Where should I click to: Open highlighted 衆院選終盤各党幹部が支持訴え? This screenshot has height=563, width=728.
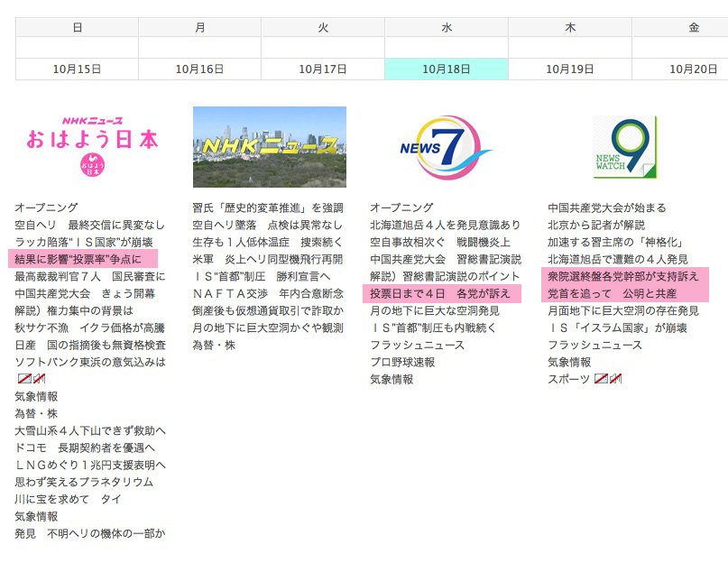pyautogui.click(x=625, y=276)
